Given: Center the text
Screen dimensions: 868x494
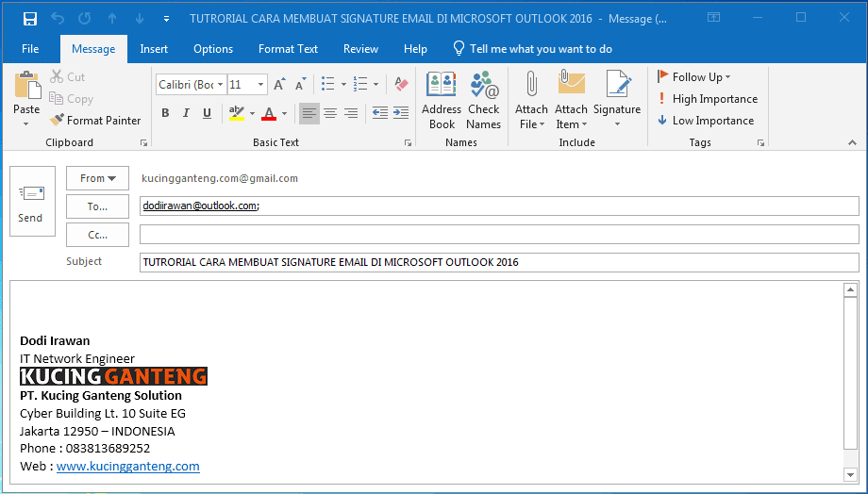Looking at the screenshot, I should pyautogui.click(x=330, y=113).
